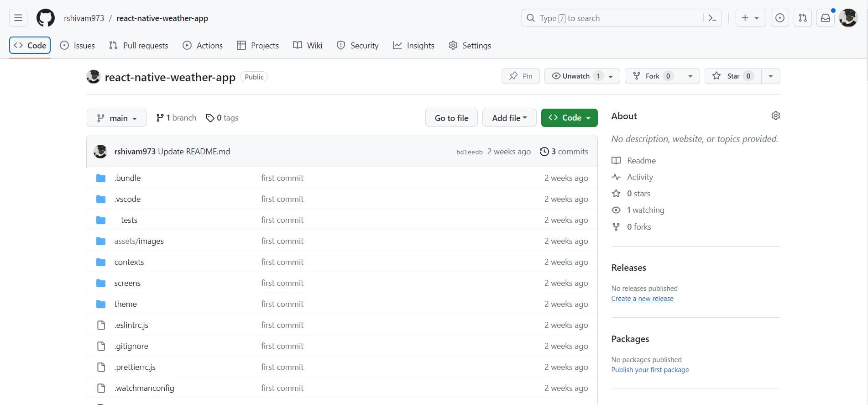The width and height of the screenshot is (868, 405).
Task: Open the .prettierrc.js file
Action: click(x=135, y=367)
